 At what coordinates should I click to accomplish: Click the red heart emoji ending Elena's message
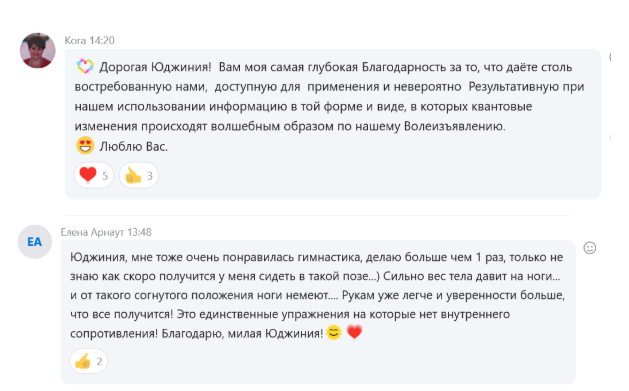(x=354, y=332)
